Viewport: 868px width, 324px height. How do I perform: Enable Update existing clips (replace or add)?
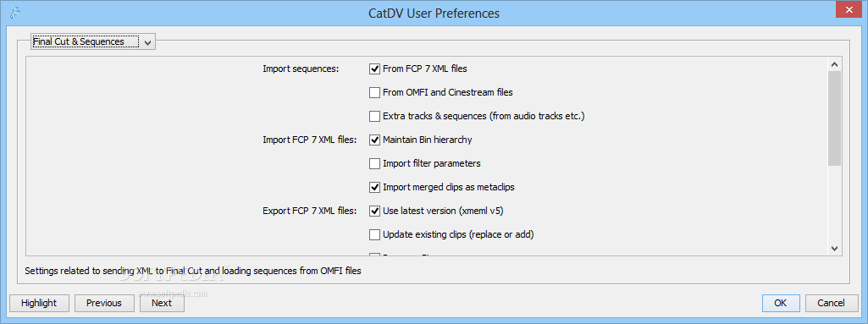(375, 234)
